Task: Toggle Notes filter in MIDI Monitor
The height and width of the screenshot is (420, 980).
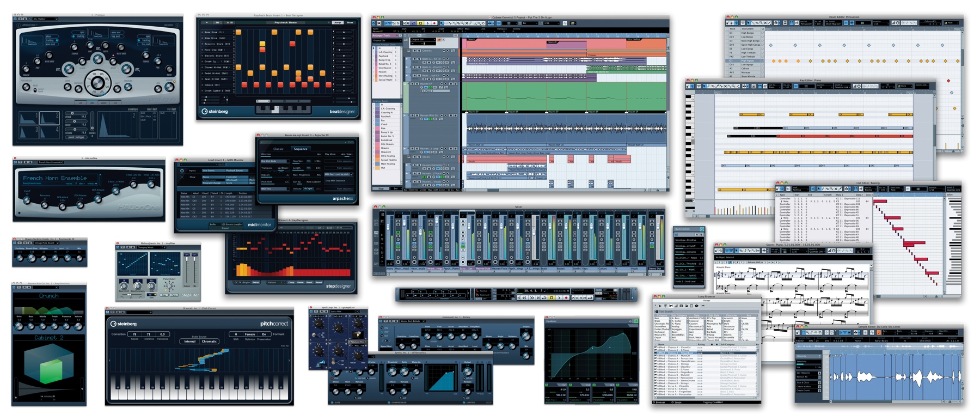Action: tap(213, 177)
